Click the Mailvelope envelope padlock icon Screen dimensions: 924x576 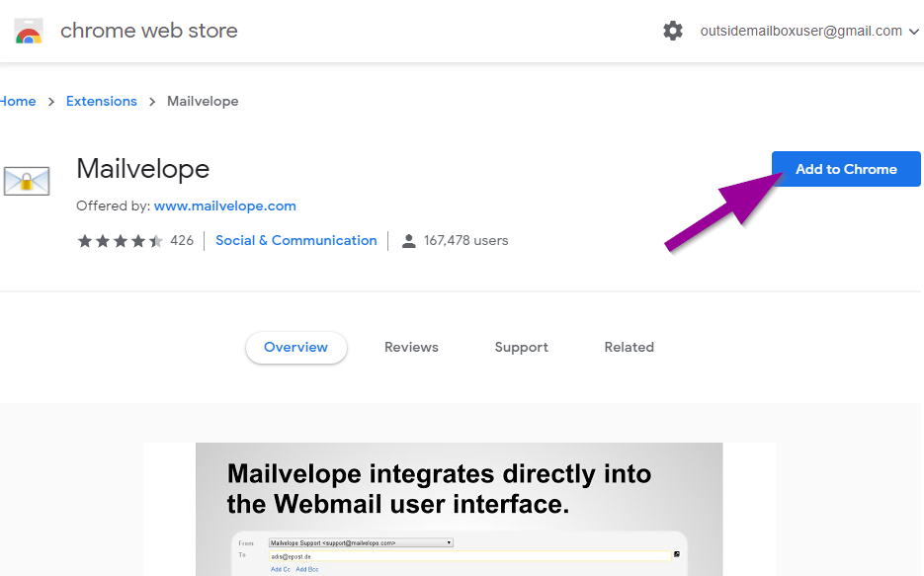(x=27, y=180)
